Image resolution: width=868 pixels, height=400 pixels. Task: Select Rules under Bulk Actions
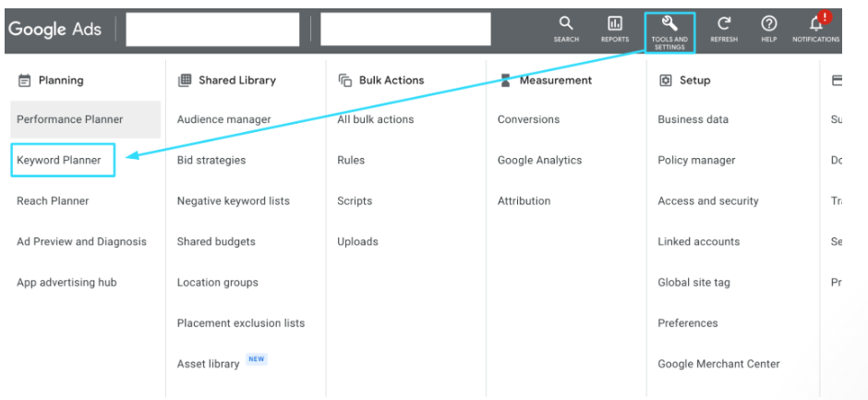point(351,160)
